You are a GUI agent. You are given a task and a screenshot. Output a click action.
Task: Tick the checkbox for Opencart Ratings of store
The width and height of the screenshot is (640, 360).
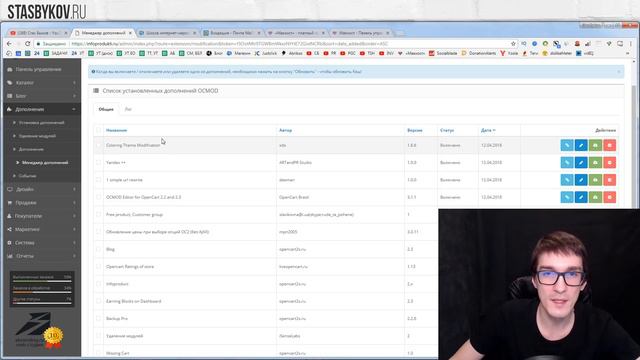[x=98, y=267]
